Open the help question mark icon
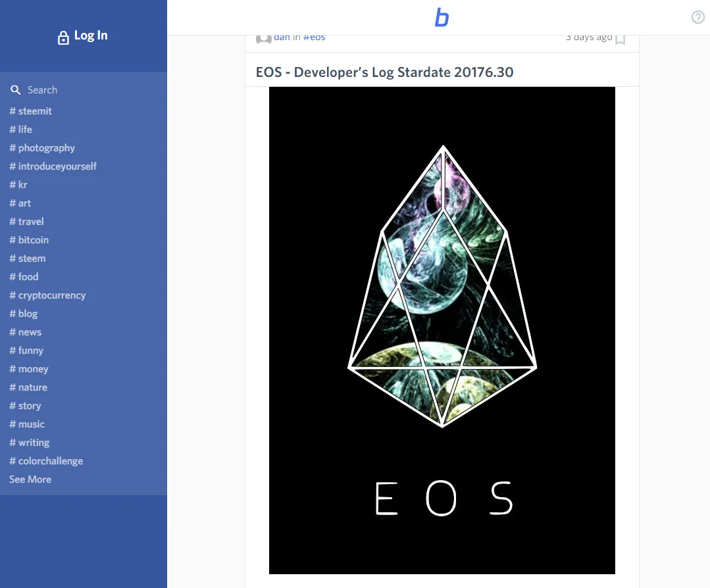Viewport: 710px width, 588px height. 697,17
